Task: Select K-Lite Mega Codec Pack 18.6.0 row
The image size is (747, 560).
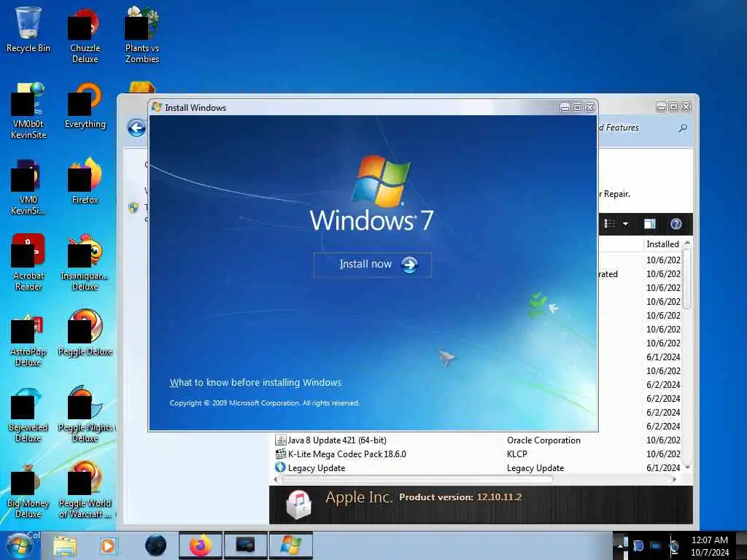Action: [479, 454]
